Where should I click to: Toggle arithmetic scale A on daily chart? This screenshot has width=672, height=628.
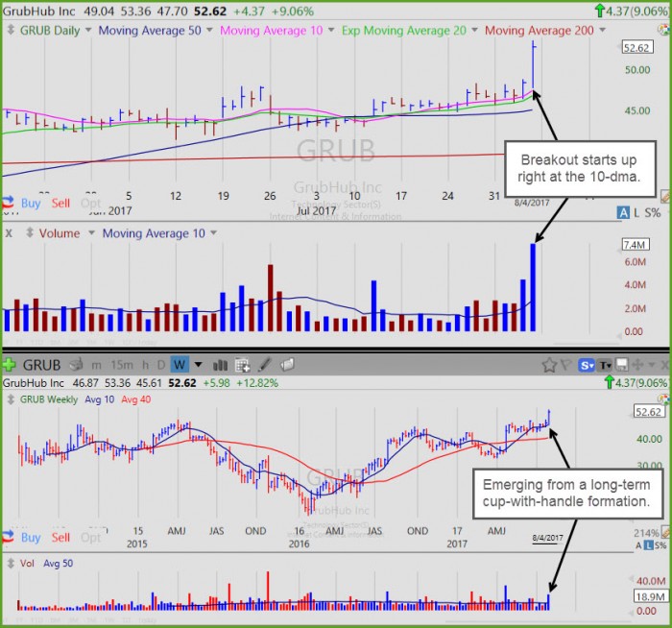623,212
